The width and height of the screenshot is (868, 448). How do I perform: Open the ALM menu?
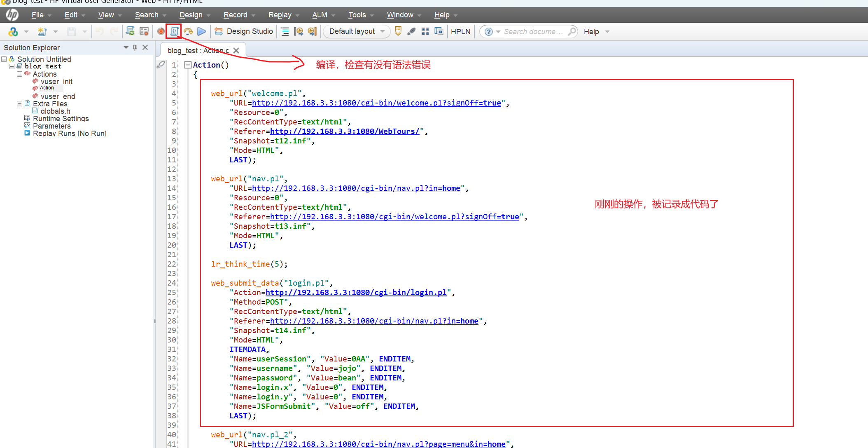323,15
